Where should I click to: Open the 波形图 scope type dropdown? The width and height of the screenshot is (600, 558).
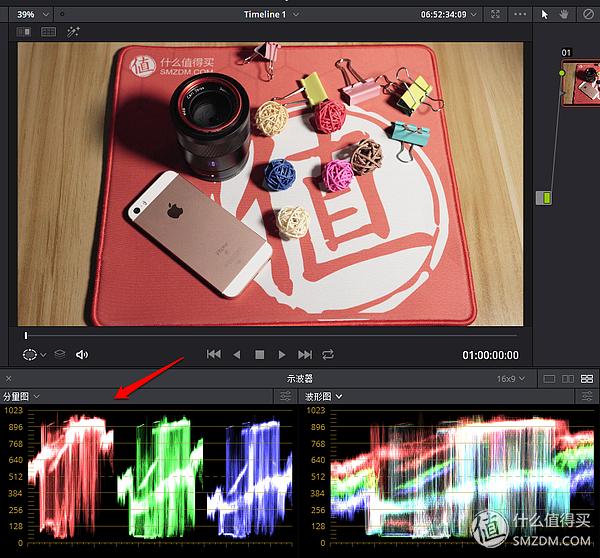tap(323, 396)
